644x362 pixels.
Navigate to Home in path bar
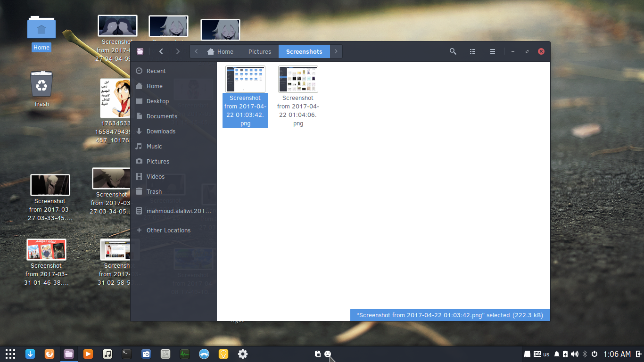click(220, 51)
